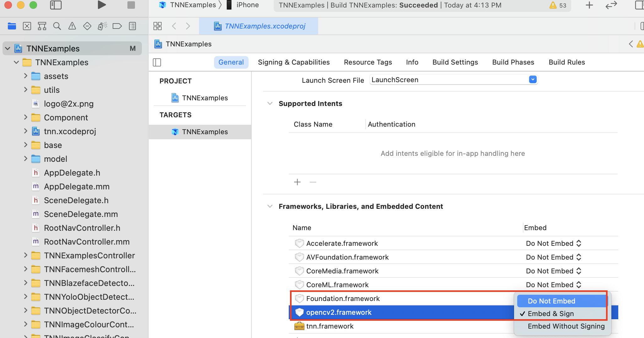Expand the TNNExamplesController folder
Image resolution: width=644 pixels, height=338 pixels.
25,255
